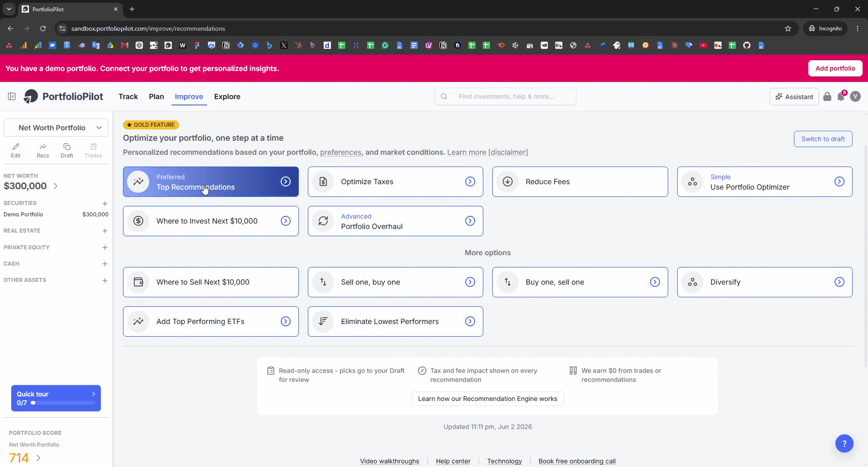
Task: Open the Draft icon in sidebar
Action: 67,150
